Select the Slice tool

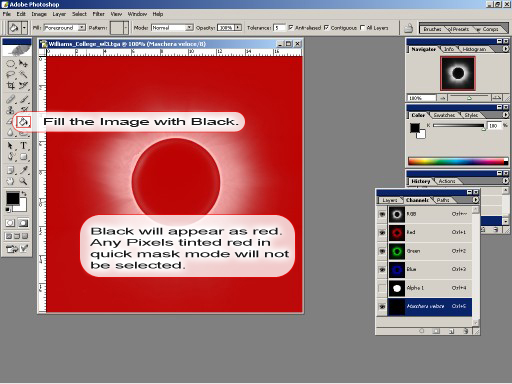tap(23, 86)
